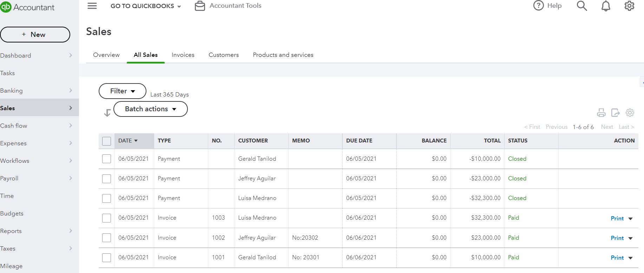Click the New button in sidebar
Image resolution: width=644 pixels, height=273 pixels.
pyautogui.click(x=35, y=34)
